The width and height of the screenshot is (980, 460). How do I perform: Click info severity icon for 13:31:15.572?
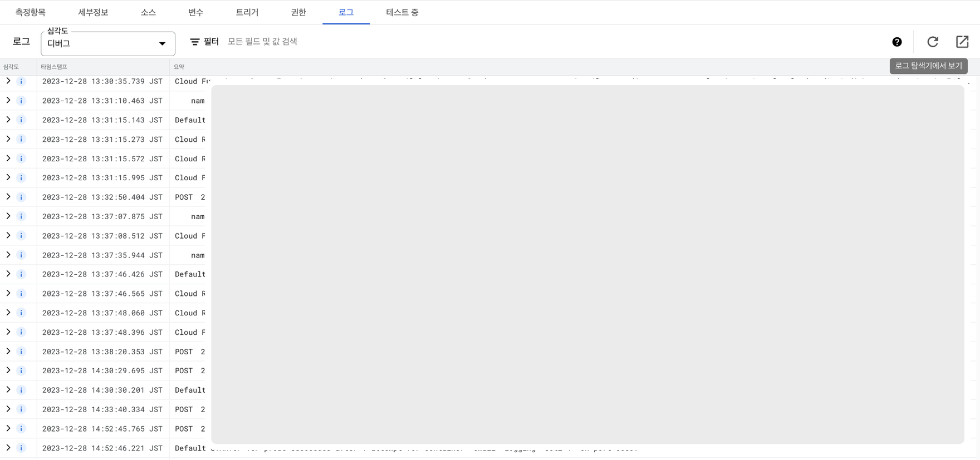pos(21,159)
